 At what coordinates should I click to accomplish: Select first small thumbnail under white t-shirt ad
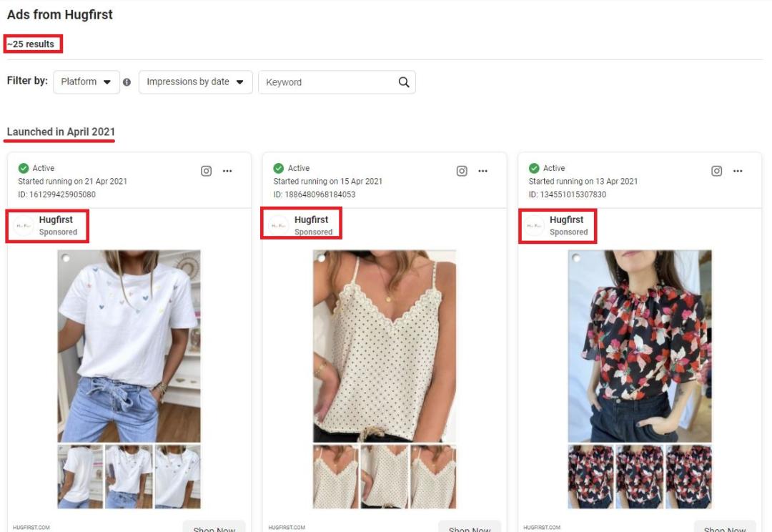tap(80, 476)
